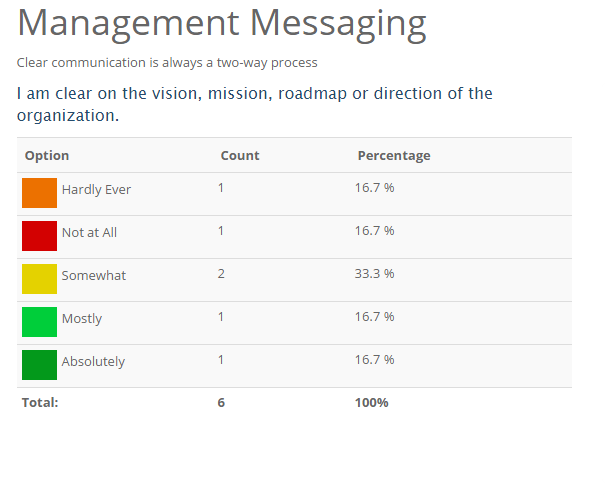Click the 33.3 % percentage value
The height and width of the screenshot is (495, 605).
pos(374,273)
